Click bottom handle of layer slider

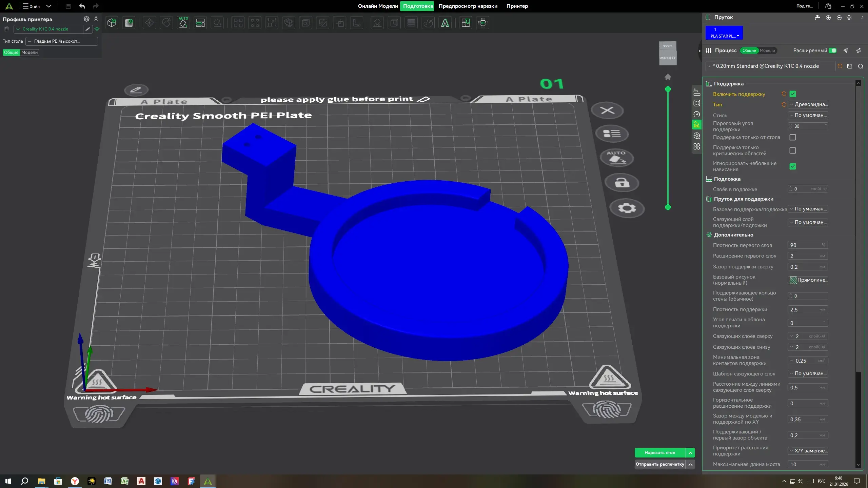click(668, 207)
